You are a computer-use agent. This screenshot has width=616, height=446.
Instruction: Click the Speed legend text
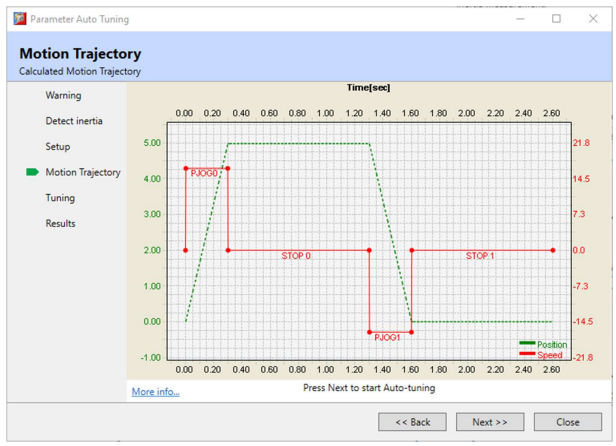(x=550, y=355)
